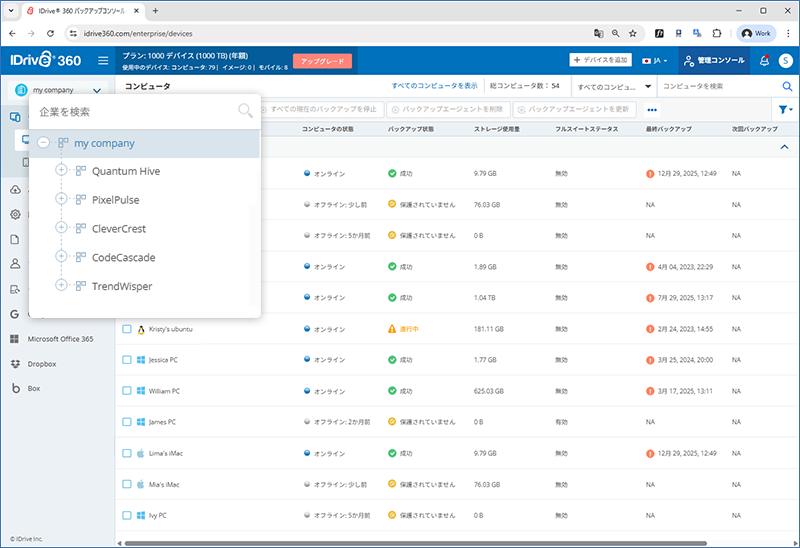
Task: Select CodeCascade in the company tree
Action: (x=123, y=257)
